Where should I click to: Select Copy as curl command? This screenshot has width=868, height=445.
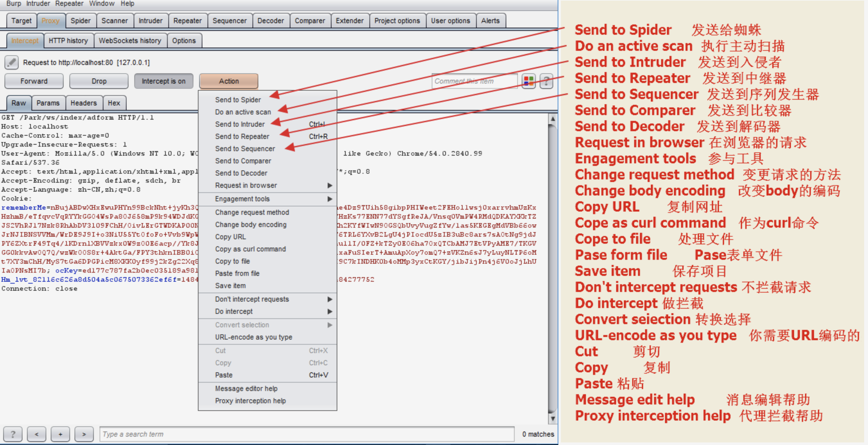click(x=268, y=249)
